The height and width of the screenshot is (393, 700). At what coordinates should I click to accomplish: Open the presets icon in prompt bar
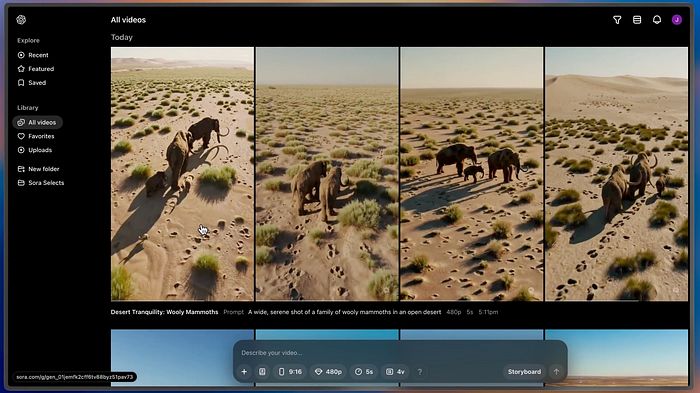262,372
